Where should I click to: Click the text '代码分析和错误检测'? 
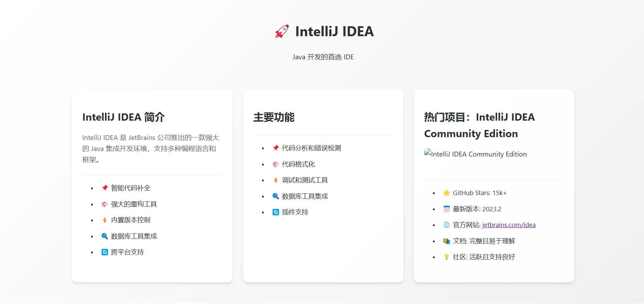(x=312, y=148)
